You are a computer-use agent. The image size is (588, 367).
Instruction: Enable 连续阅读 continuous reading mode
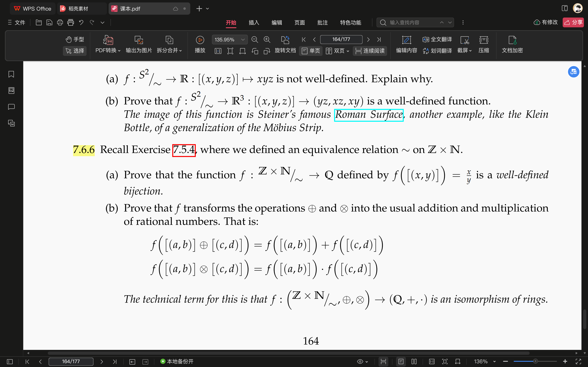[370, 51]
